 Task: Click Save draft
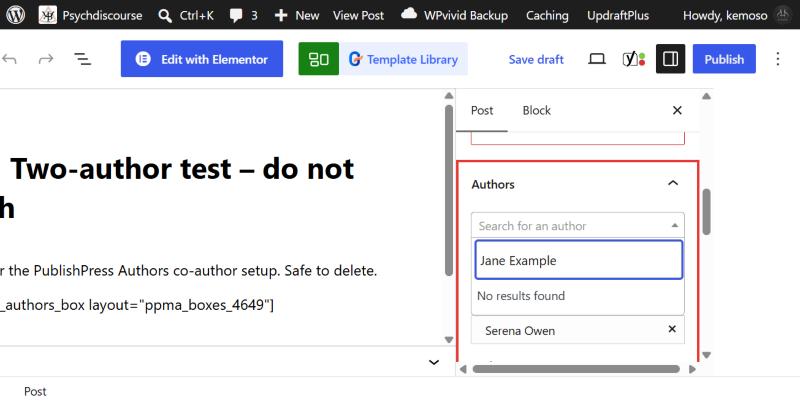coord(536,60)
